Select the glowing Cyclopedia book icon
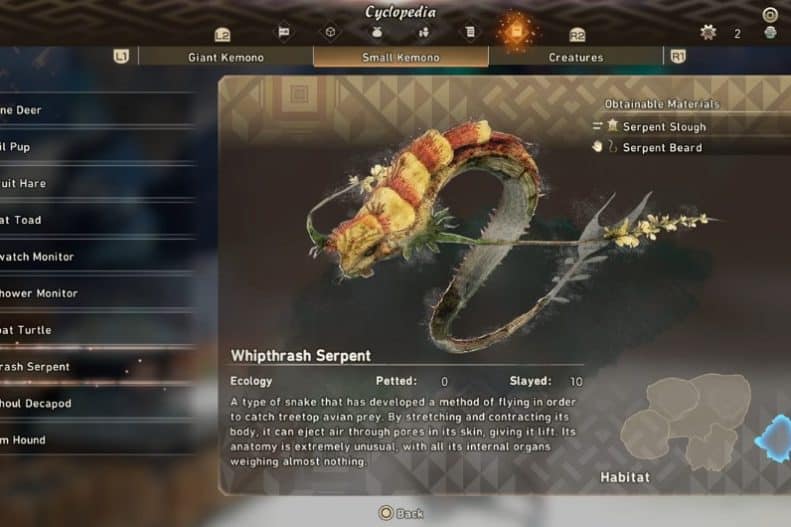The width and height of the screenshot is (791, 527). click(516, 31)
